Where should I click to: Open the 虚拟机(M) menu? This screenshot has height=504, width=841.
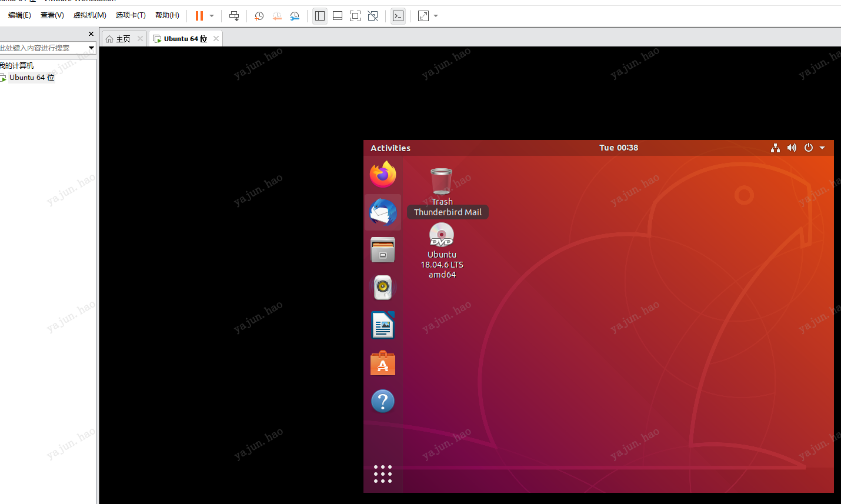coord(89,15)
